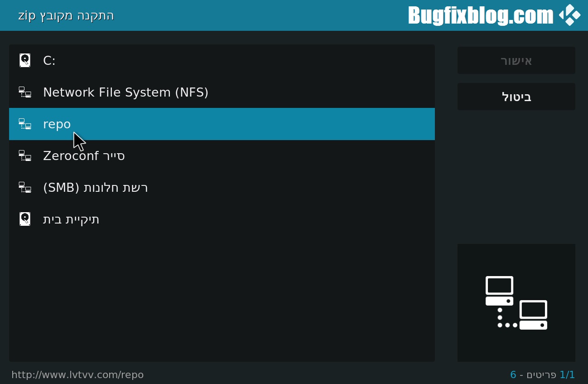The height and width of the screenshot is (384, 588).
Task: Click the large network preview thumbnail
Action: coord(516,302)
